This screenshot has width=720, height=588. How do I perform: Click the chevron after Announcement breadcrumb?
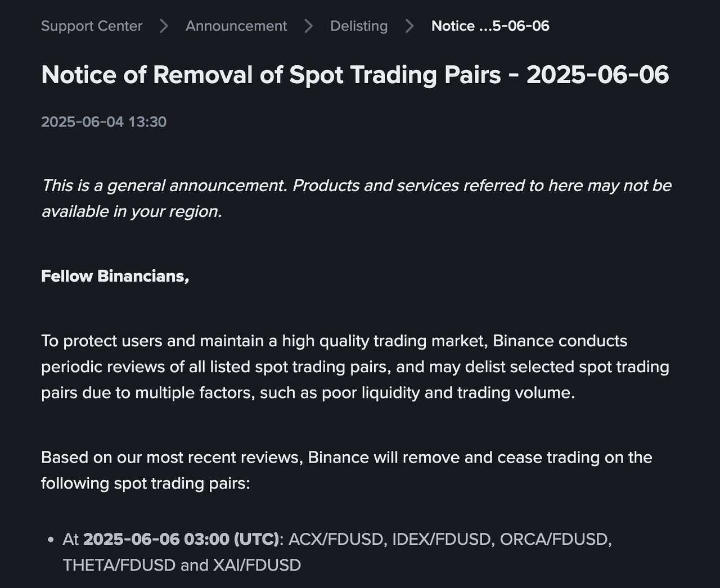[x=308, y=26]
